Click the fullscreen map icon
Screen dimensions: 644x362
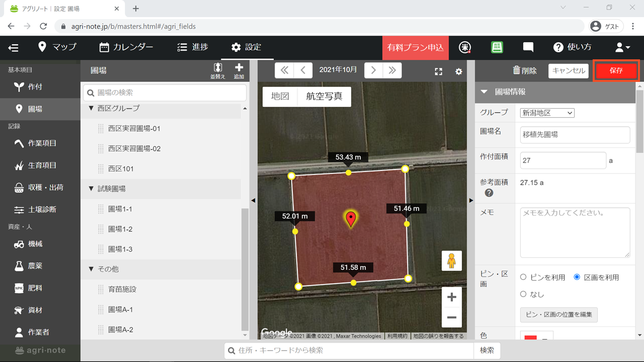click(438, 71)
